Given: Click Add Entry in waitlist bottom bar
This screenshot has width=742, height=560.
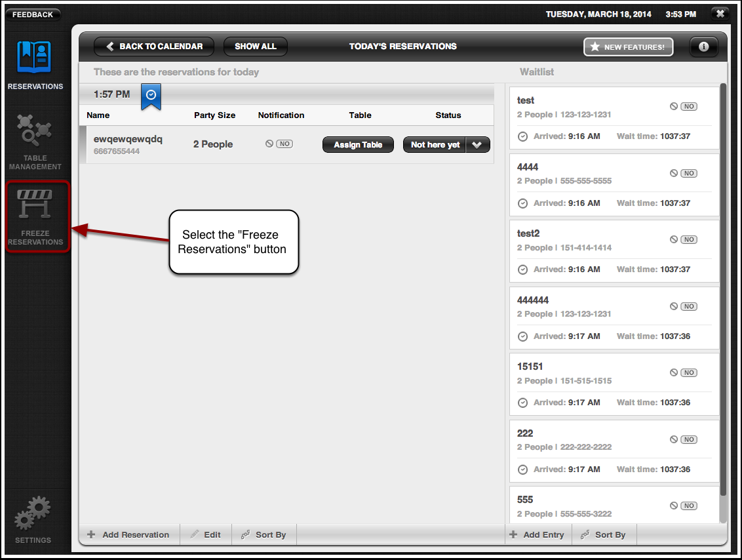Looking at the screenshot, I should (x=537, y=534).
